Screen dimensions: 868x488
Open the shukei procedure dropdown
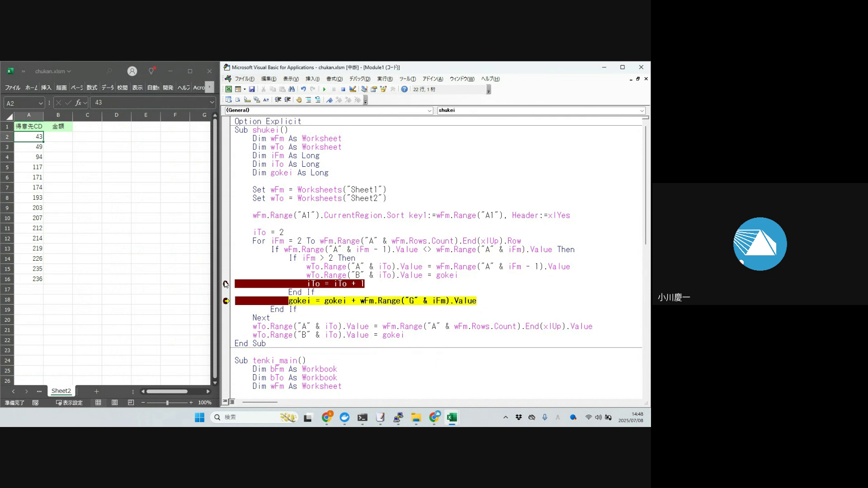tap(642, 111)
